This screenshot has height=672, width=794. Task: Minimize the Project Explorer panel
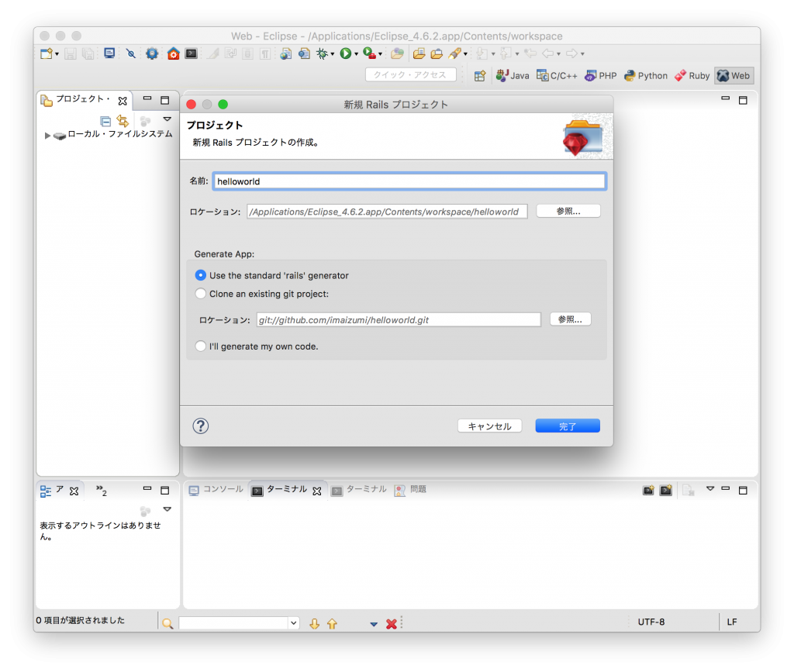point(147,98)
